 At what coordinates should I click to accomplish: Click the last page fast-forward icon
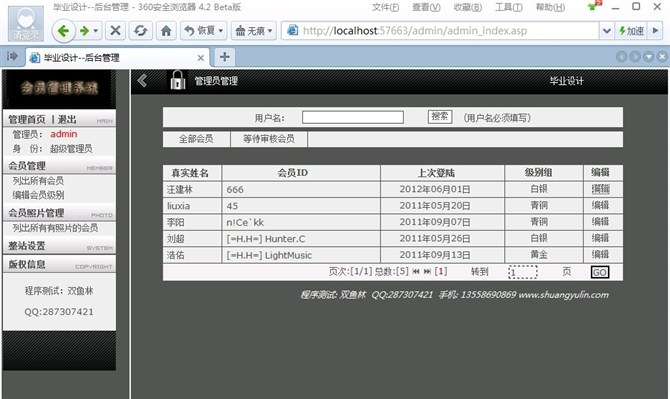[427, 272]
